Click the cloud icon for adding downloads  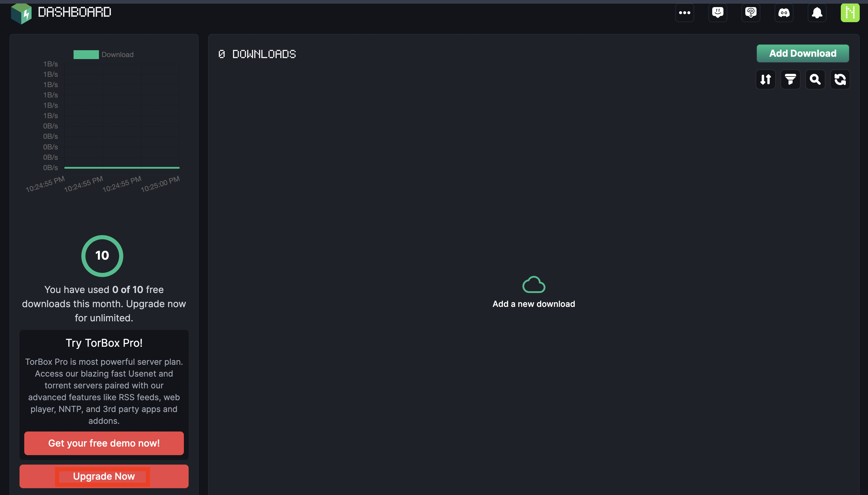pos(534,284)
